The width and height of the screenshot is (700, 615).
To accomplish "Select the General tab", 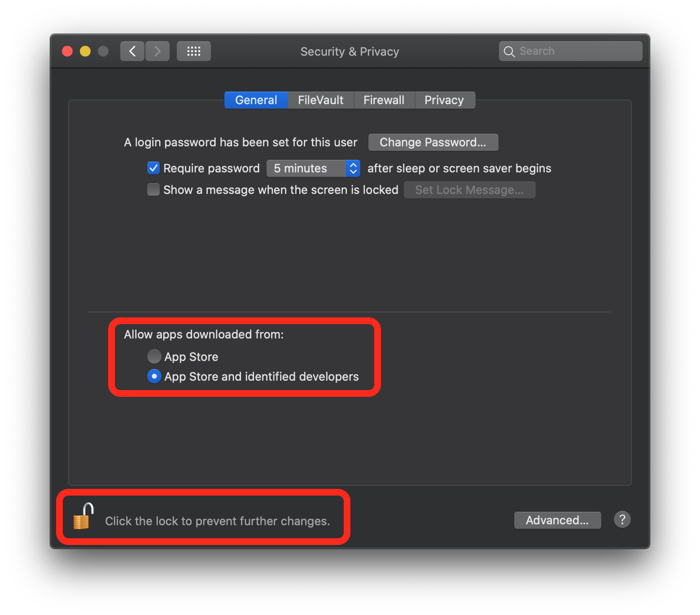I will [256, 100].
